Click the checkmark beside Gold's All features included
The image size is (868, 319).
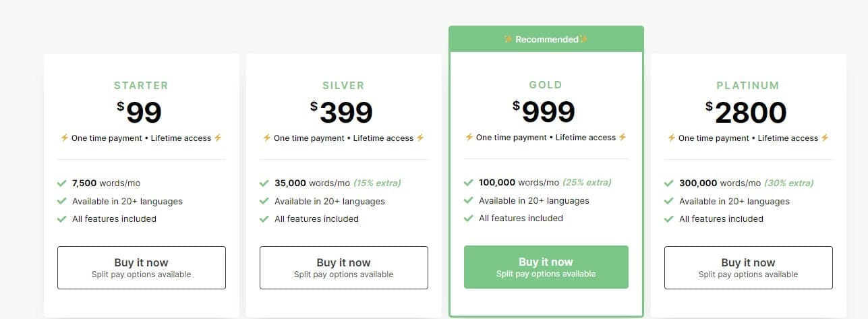pyautogui.click(x=469, y=218)
